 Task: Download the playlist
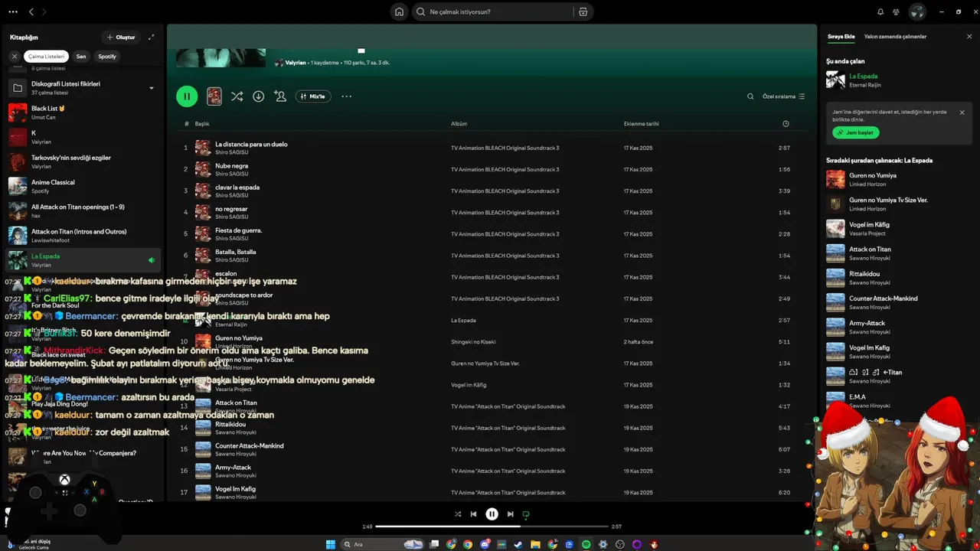tap(258, 96)
